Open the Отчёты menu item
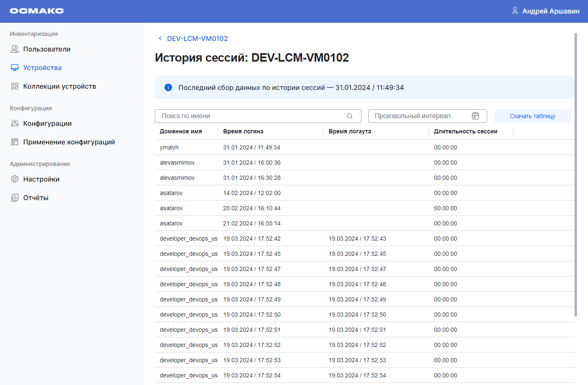The width and height of the screenshot is (588, 385). (x=36, y=198)
